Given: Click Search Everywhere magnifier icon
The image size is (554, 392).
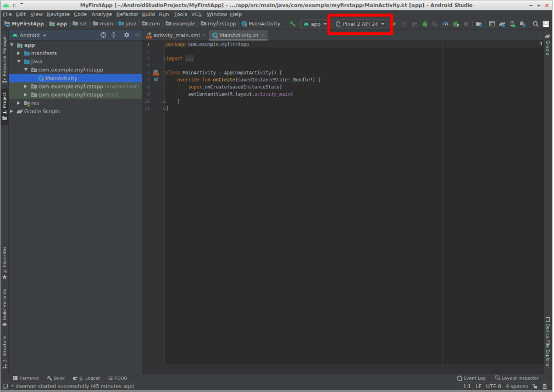Looking at the screenshot, I should click(536, 24).
